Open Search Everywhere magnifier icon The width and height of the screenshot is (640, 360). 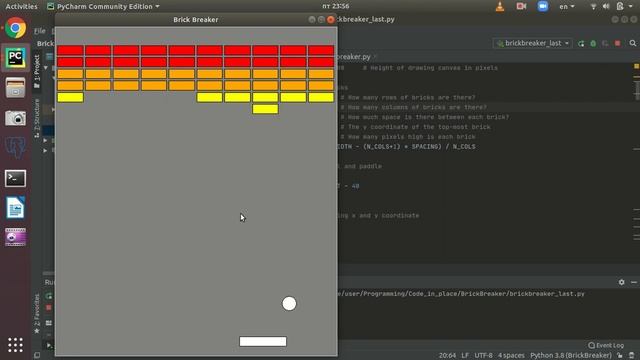pyautogui.click(x=633, y=43)
